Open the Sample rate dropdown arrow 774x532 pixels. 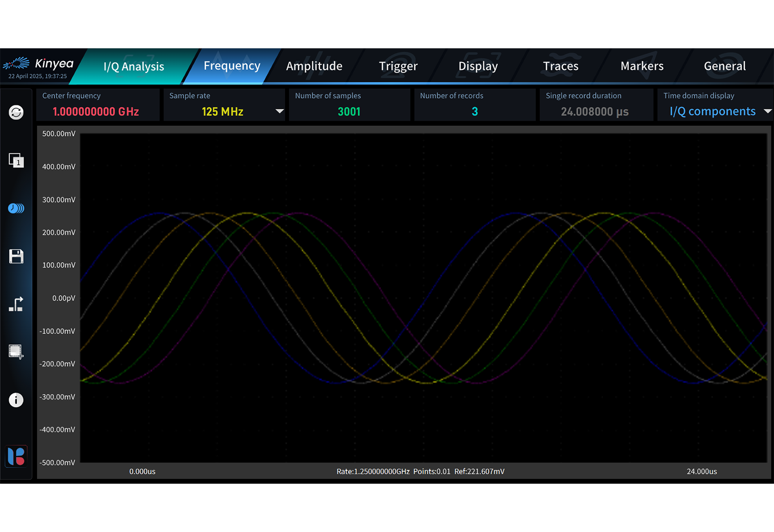coord(279,111)
